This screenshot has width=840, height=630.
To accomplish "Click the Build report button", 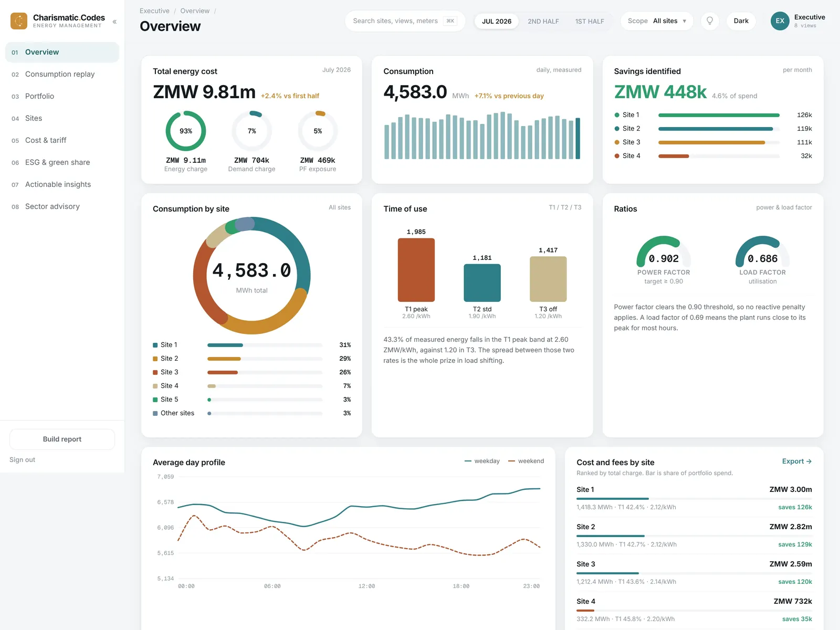I will tap(62, 439).
